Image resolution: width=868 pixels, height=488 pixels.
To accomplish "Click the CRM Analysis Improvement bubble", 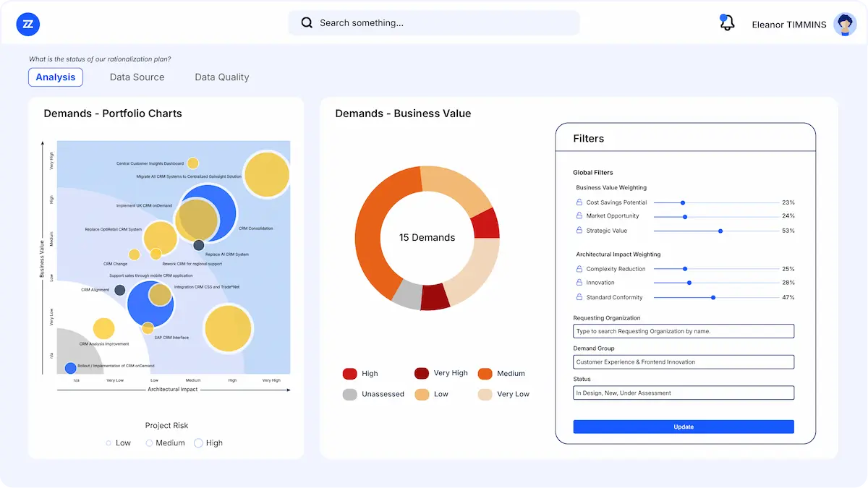I will tap(104, 329).
